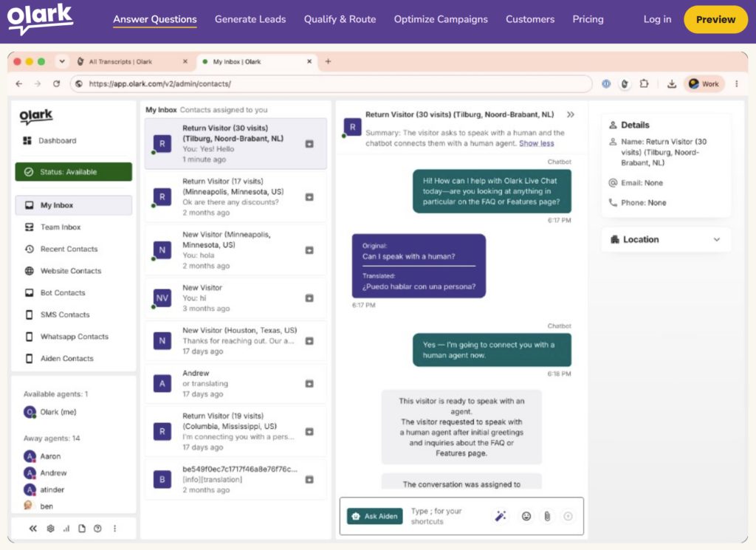The height and width of the screenshot is (550, 756).
Task: Click the magic wand icon in composer
Action: [501, 516]
